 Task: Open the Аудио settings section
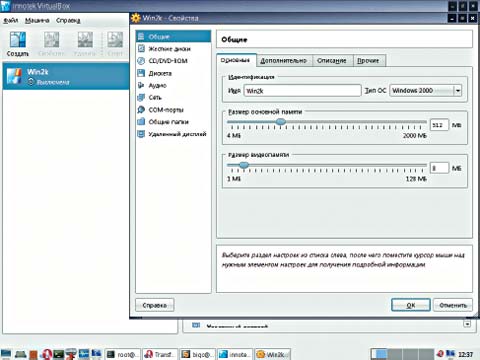pos(173,85)
